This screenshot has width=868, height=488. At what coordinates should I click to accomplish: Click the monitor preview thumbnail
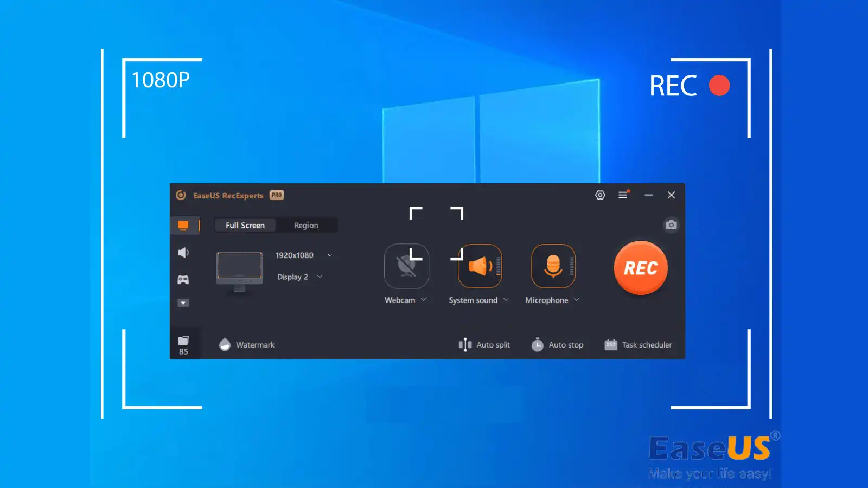pos(239,268)
